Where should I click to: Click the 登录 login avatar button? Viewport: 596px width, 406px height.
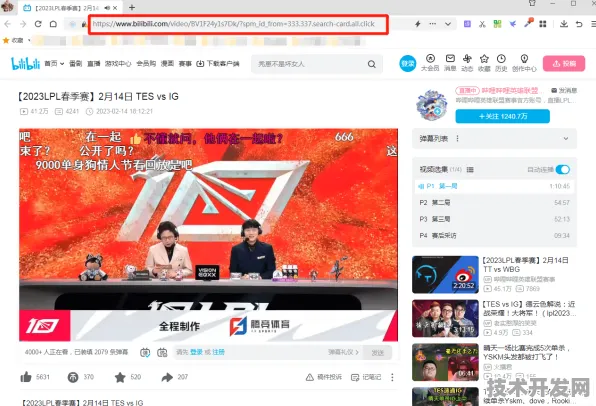click(x=407, y=63)
